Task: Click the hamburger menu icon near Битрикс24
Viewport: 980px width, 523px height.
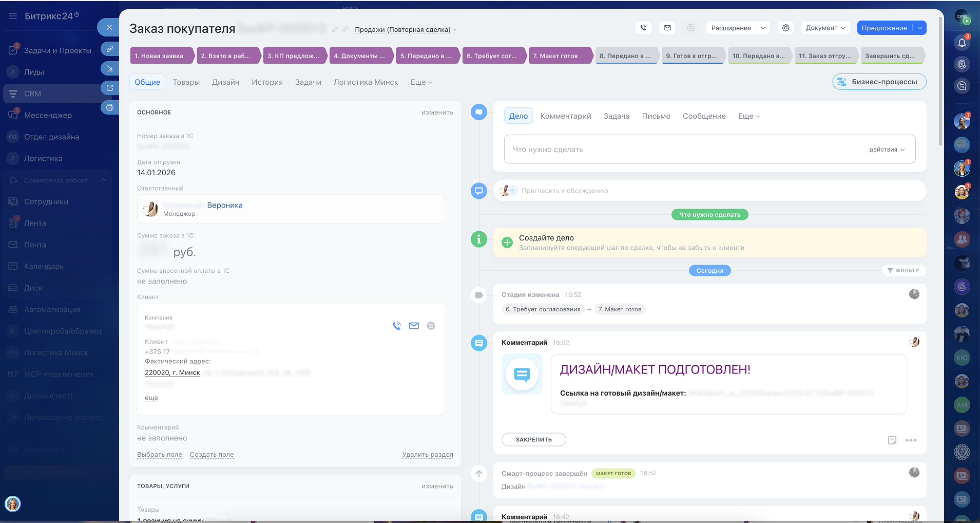Action: click(x=13, y=16)
